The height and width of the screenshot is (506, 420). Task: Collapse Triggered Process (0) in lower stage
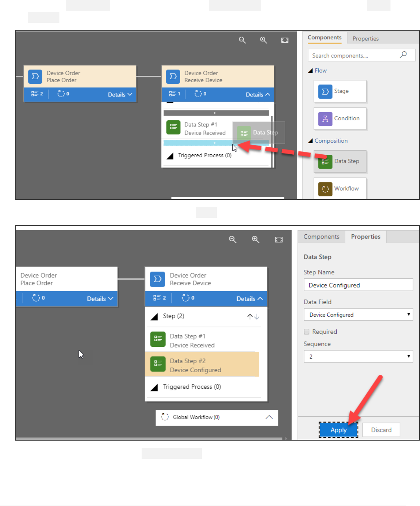click(154, 388)
